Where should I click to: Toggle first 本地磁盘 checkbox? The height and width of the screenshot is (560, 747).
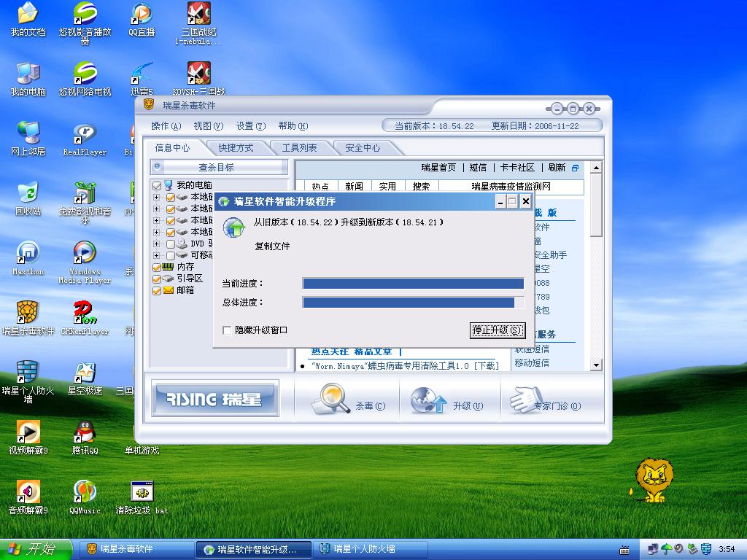[x=170, y=197]
